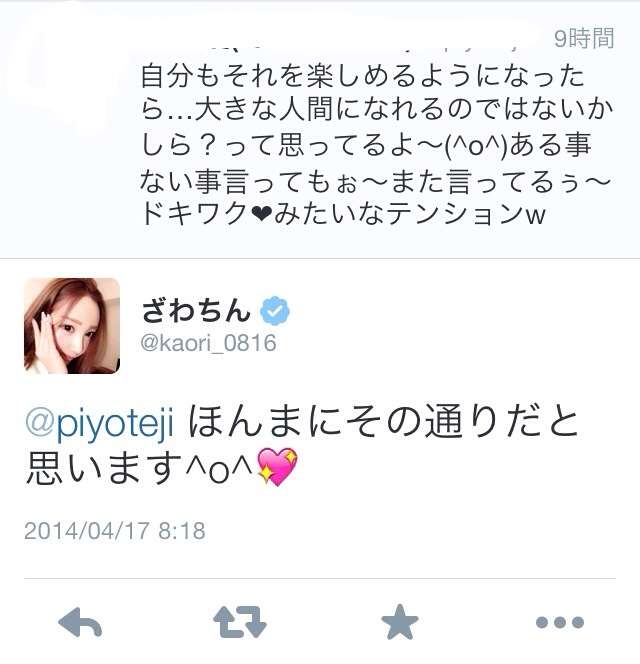Open the blurred avatar of the parent tweet
This screenshot has height=664, width=640.
[x=64, y=80]
